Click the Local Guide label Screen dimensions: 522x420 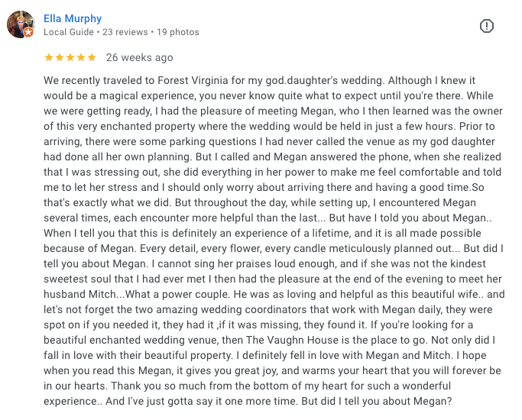[69, 32]
